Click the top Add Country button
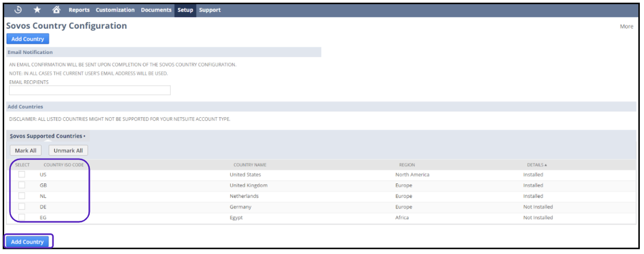The height and width of the screenshot is (254, 644). [x=28, y=39]
